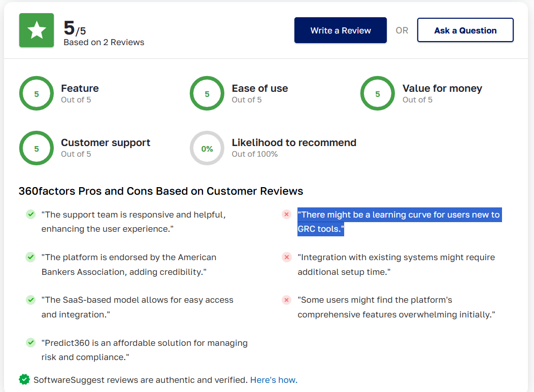Image resolution: width=534 pixels, height=392 pixels.
Task: Click the Value for money score circle
Action: [x=378, y=93]
